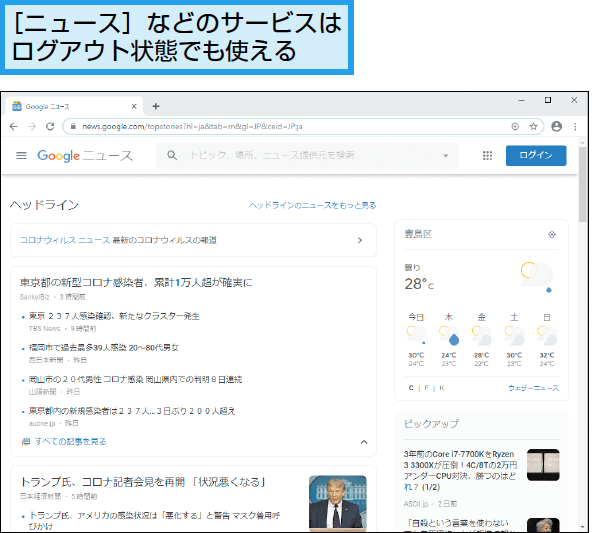Open Chrome's three-dot menu
The width and height of the screenshot is (600, 533).
click(575, 126)
